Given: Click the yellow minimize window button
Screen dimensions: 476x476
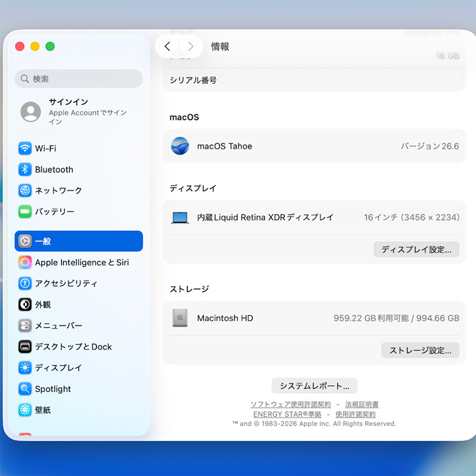Looking at the screenshot, I should pyautogui.click(x=35, y=46).
